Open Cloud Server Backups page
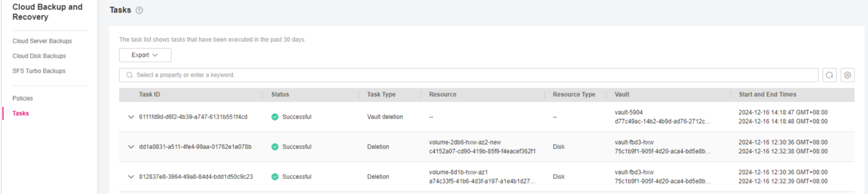Viewport: 868px width, 194px height. [x=42, y=41]
